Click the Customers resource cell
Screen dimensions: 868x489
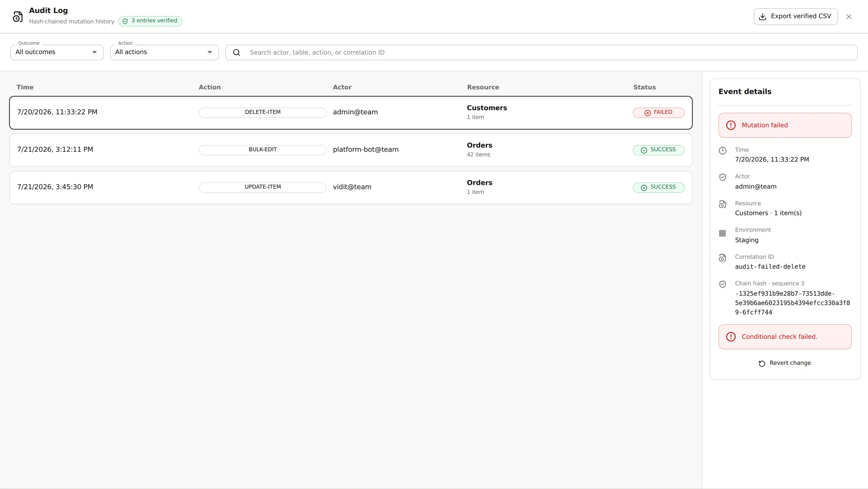[487, 112]
